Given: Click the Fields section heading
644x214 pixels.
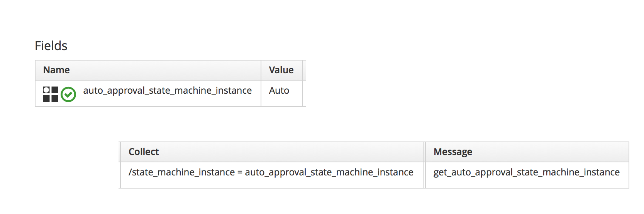Looking at the screenshot, I should 51,46.
